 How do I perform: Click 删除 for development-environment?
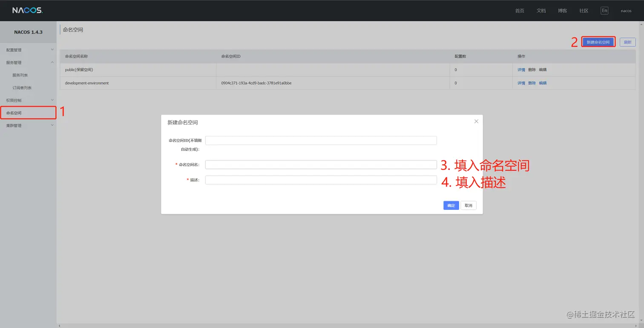(x=532, y=83)
